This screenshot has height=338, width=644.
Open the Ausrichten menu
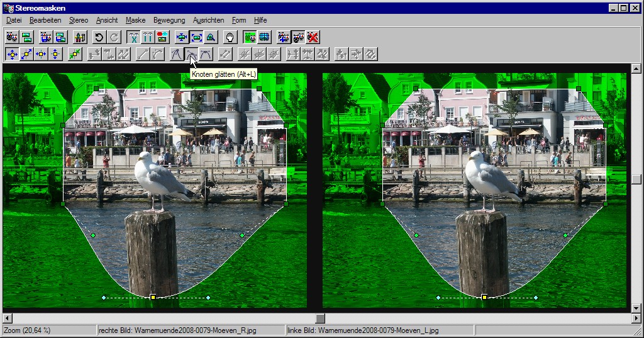coord(208,20)
